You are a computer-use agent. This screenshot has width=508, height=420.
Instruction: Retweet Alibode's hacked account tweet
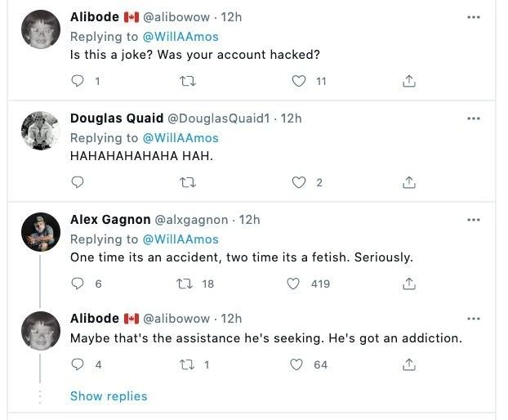coord(189,81)
